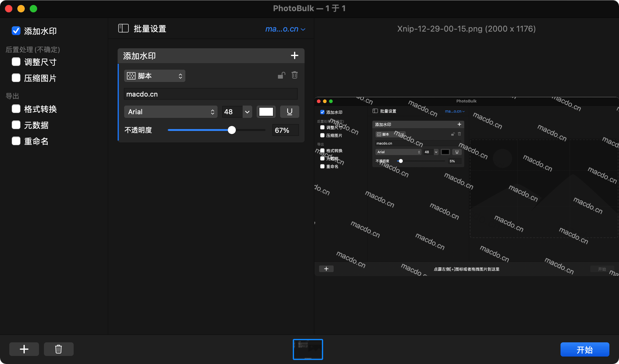Click the large preview image
619x364 pixels.
pyautogui.click(x=467, y=187)
